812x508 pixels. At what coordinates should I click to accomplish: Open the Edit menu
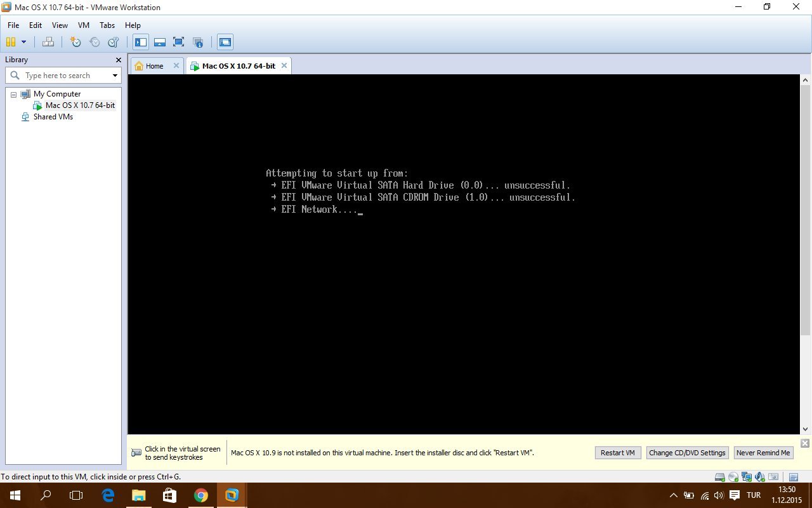tap(36, 25)
